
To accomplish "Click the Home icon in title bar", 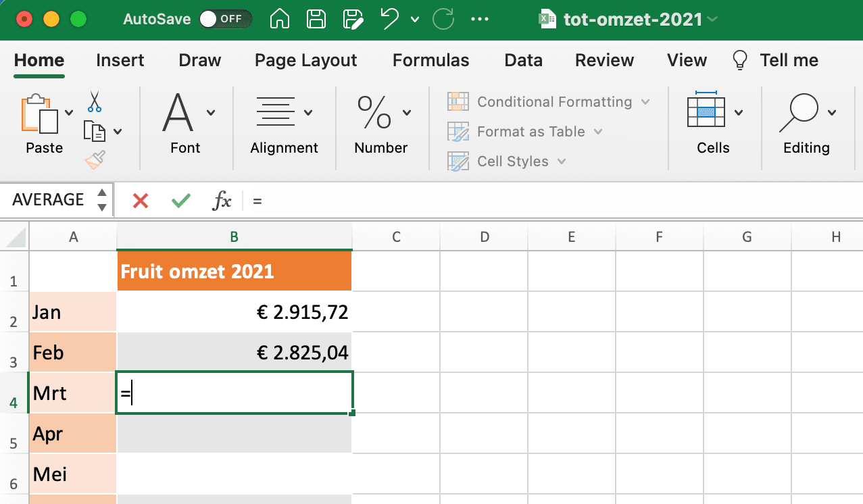I will point(280,19).
